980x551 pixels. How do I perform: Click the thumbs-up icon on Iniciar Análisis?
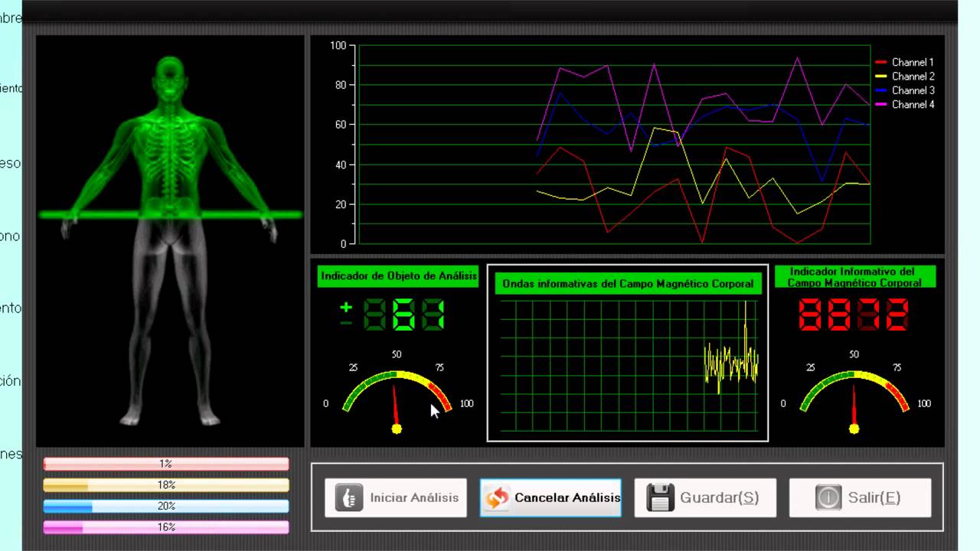point(348,497)
